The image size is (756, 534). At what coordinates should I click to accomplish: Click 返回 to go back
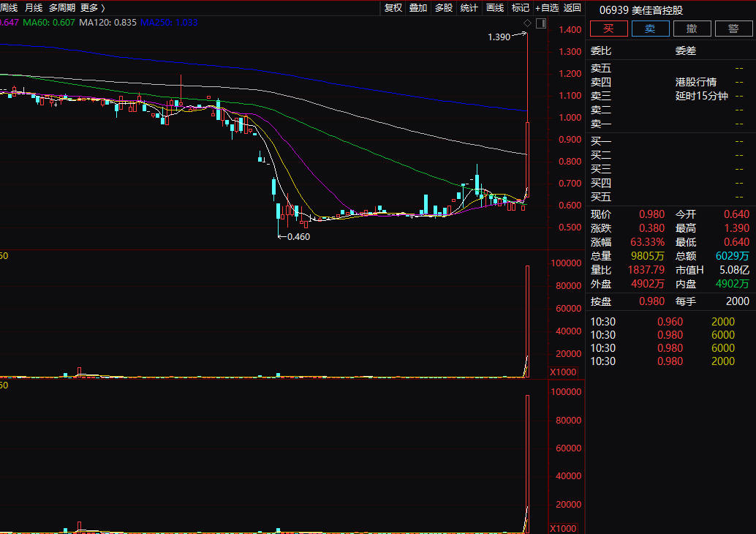click(572, 8)
